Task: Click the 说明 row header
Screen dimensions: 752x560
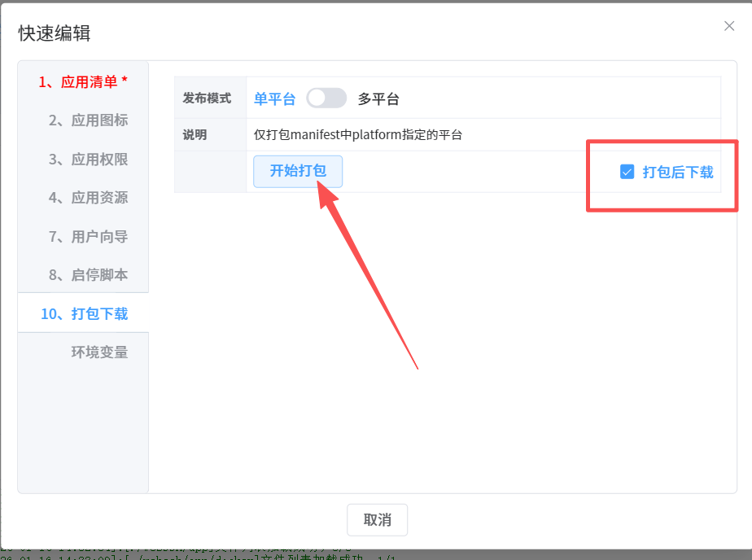Action: 195,135
